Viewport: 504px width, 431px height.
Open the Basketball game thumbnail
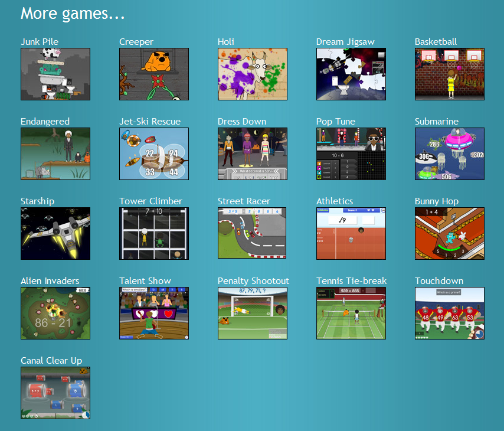click(x=449, y=74)
